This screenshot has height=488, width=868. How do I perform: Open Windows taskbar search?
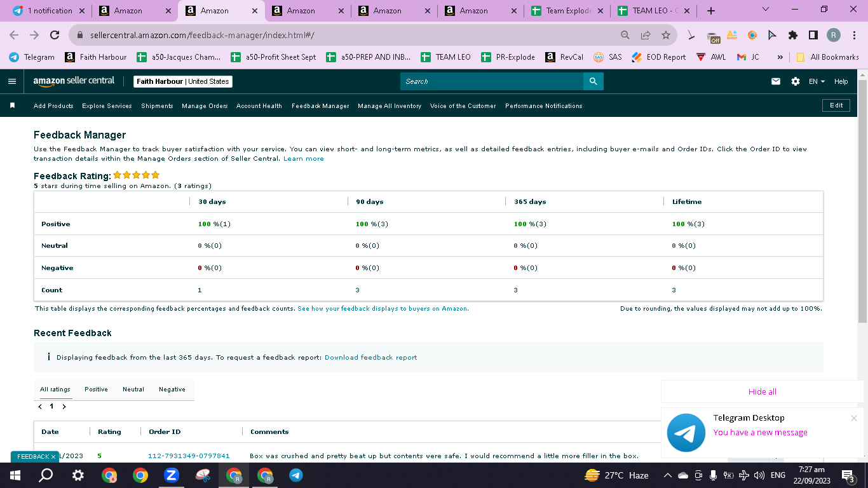coord(46,475)
